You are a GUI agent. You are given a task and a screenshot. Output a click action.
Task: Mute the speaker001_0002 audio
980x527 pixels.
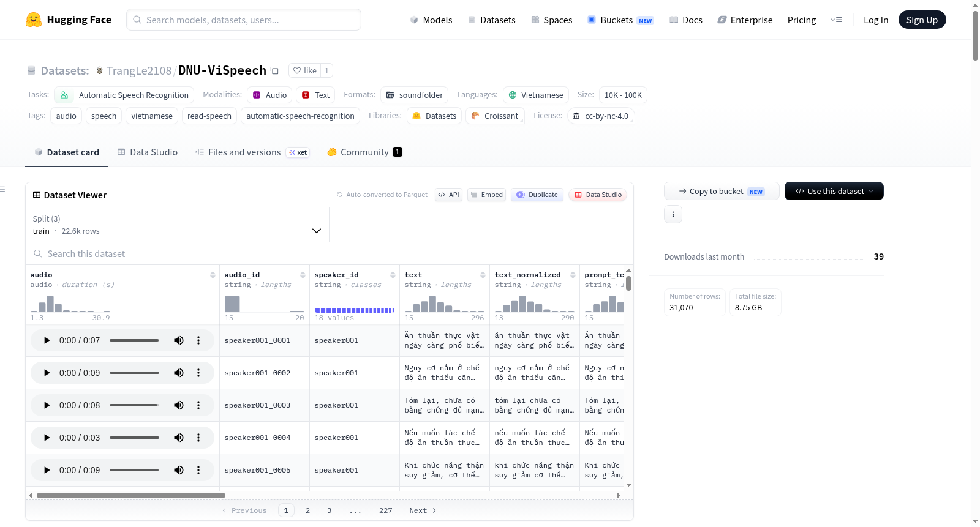(179, 373)
